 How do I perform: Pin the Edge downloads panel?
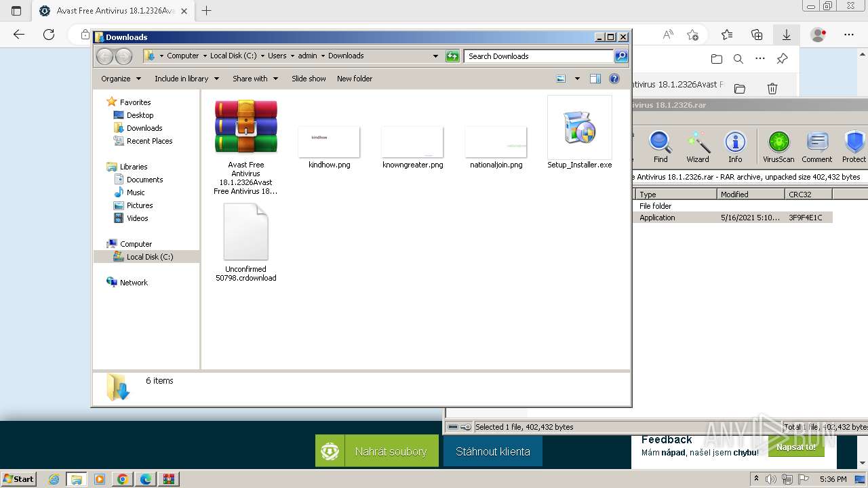(782, 59)
